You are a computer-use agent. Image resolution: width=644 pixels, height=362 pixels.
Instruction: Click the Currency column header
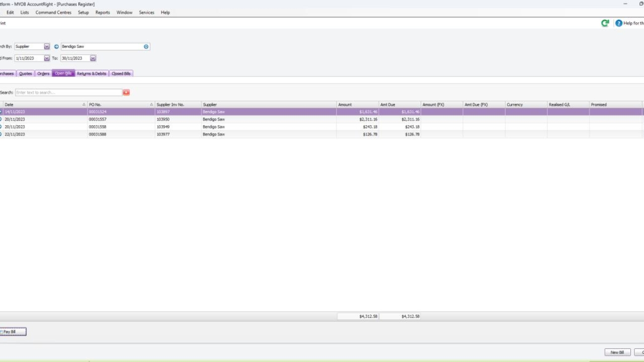[527, 105]
